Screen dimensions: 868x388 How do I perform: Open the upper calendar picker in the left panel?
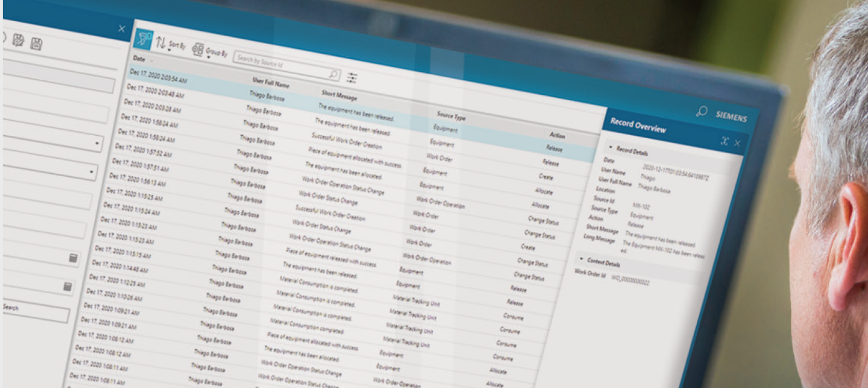(73, 258)
